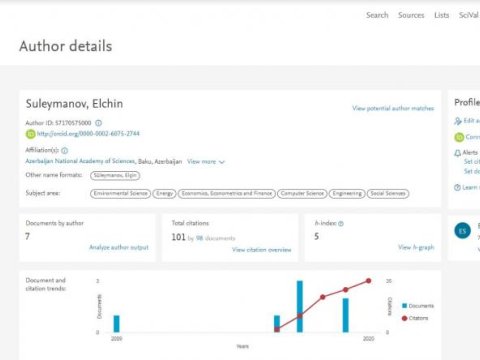Click Analyze author output link
The width and height of the screenshot is (480, 360).
(x=119, y=247)
